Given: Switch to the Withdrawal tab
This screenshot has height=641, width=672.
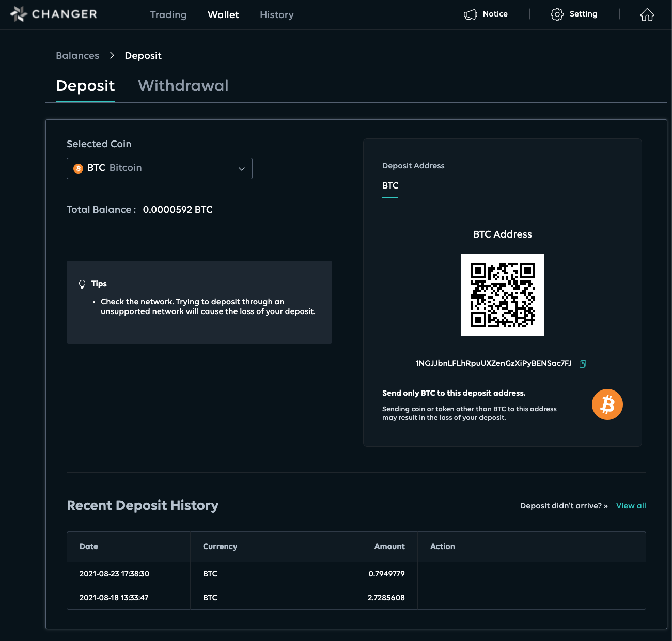Looking at the screenshot, I should tap(183, 86).
